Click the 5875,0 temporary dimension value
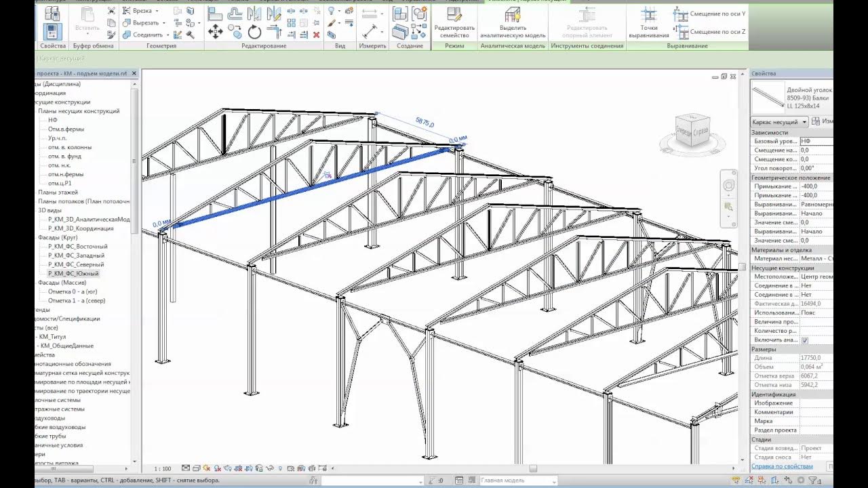Screen dimensions: 868x488 425,123
